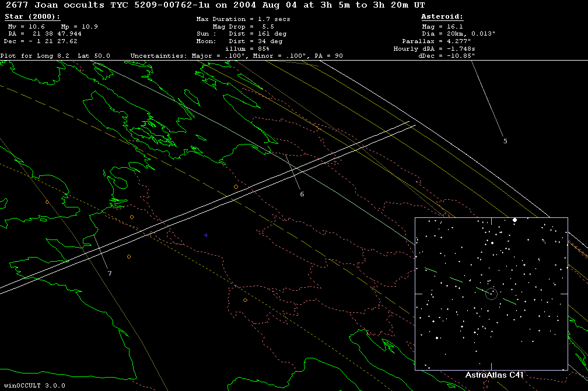
Task: Select the 'Max Duration = 1.7 secs' line
Action: 243,19
